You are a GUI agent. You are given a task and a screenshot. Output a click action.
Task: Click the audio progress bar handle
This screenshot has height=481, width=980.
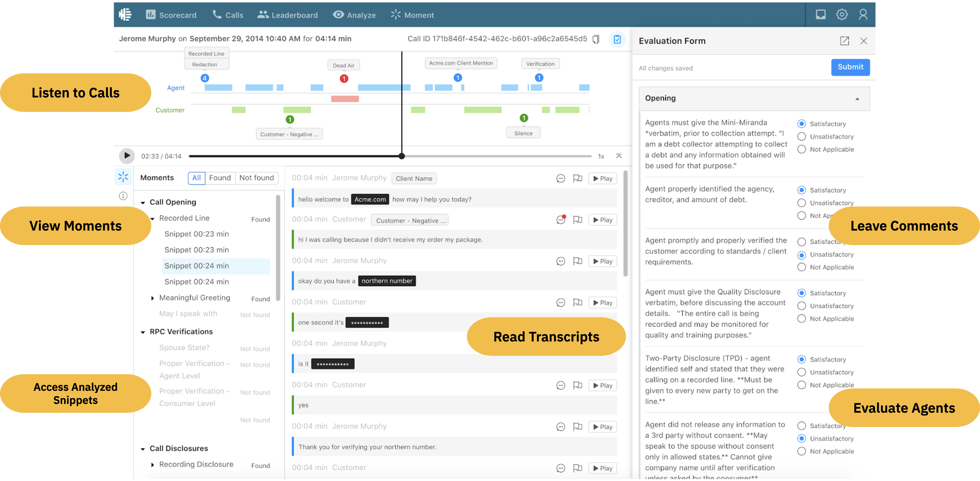[x=401, y=156]
